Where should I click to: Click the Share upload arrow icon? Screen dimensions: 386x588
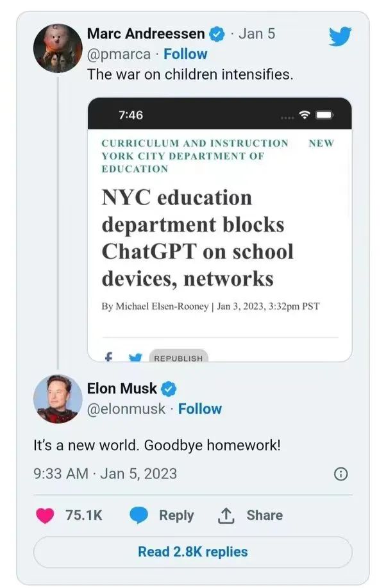(x=227, y=515)
